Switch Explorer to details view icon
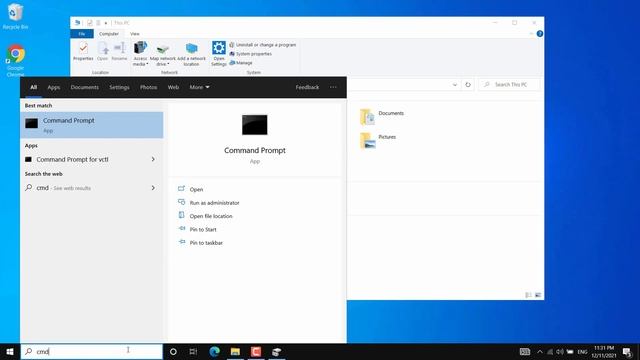 coord(529,295)
